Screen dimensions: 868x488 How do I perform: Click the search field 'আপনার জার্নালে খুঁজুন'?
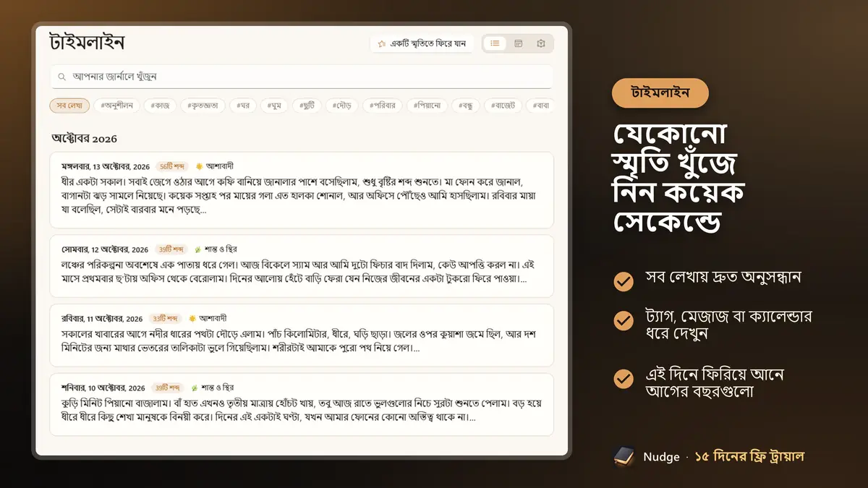coord(302,77)
